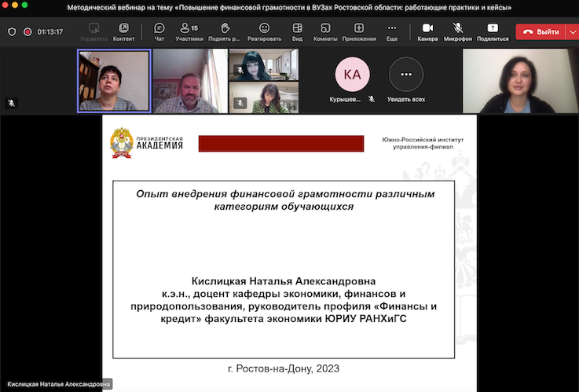The width and height of the screenshot is (579, 392).
Task: Toggle the Камера on or off
Action: pos(427,31)
